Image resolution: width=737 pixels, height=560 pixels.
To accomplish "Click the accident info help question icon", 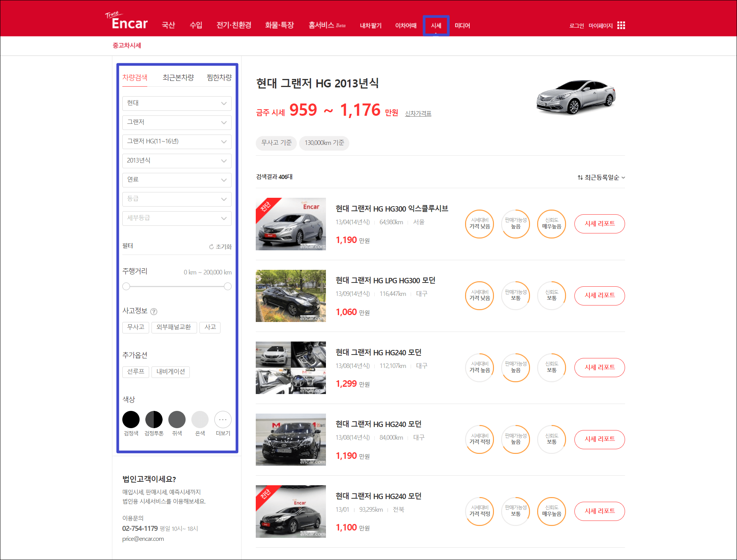I will 154,312.
